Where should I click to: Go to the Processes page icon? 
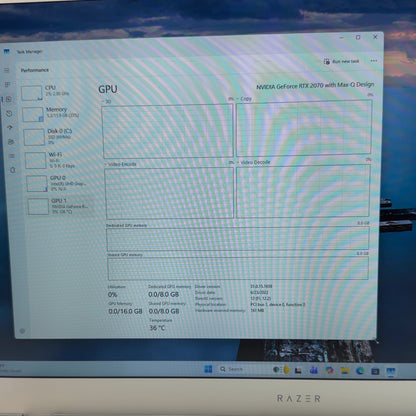[7, 85]
